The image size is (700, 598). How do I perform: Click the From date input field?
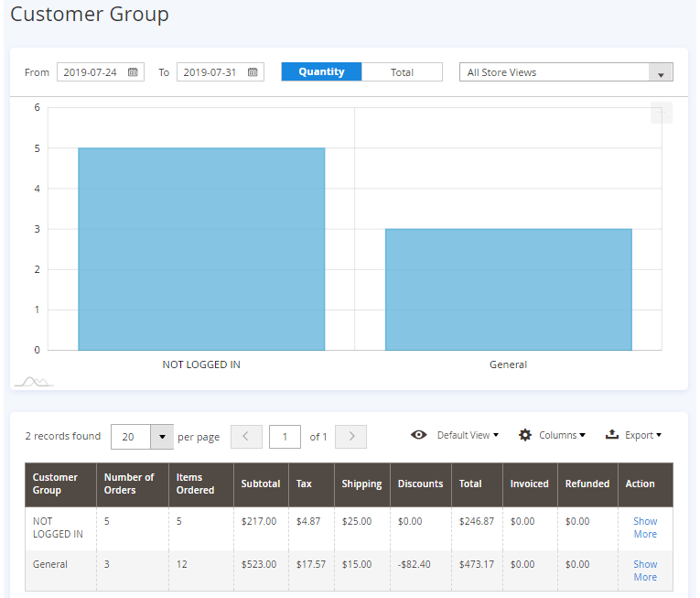click(x=92, y=72)
